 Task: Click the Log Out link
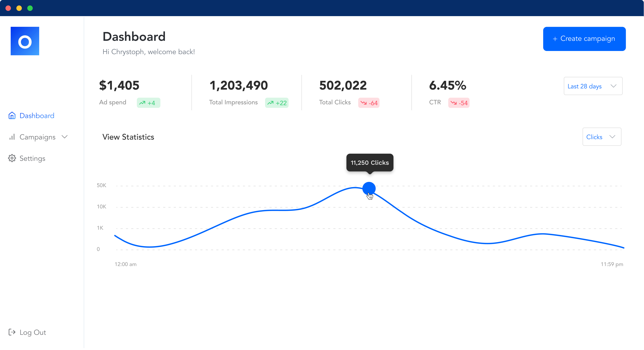point(33,332)
